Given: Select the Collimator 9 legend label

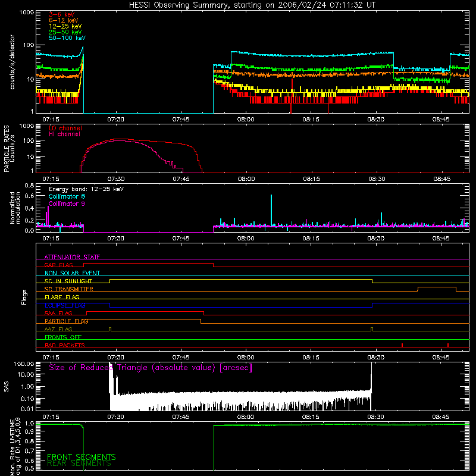Looking at the screenshot, I should (x=67, y=203).
